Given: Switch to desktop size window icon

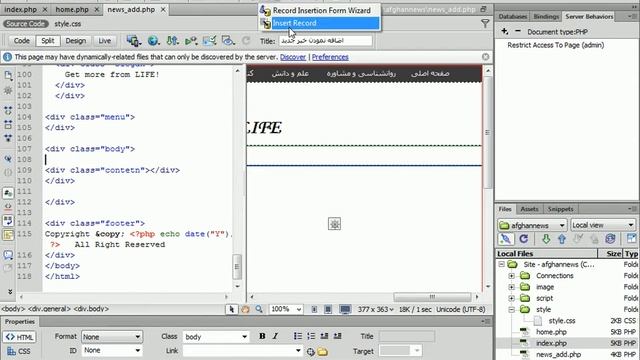Looking at the screenshot, I should click(345, 309).
